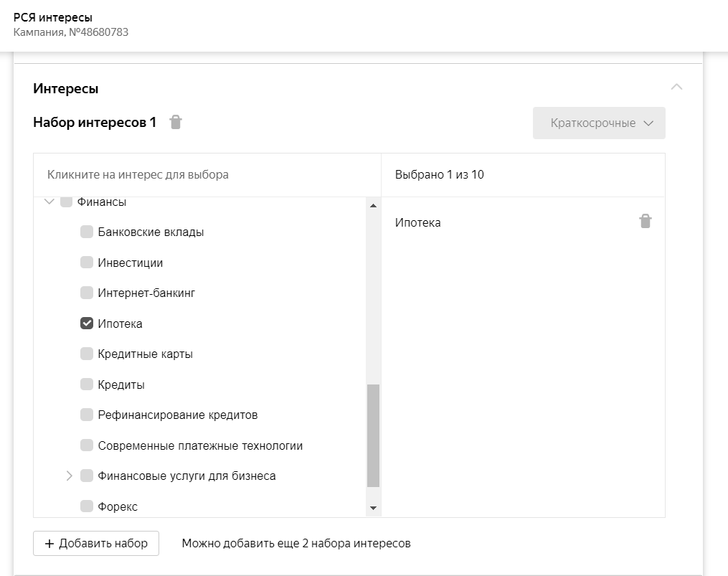Click the interest list scrollbar thumb

(373, 435)
